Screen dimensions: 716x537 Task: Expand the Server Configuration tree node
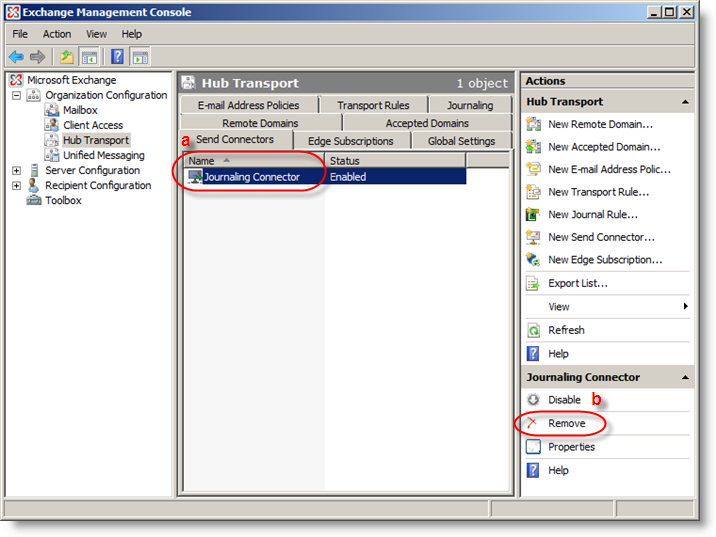[16, 170]
